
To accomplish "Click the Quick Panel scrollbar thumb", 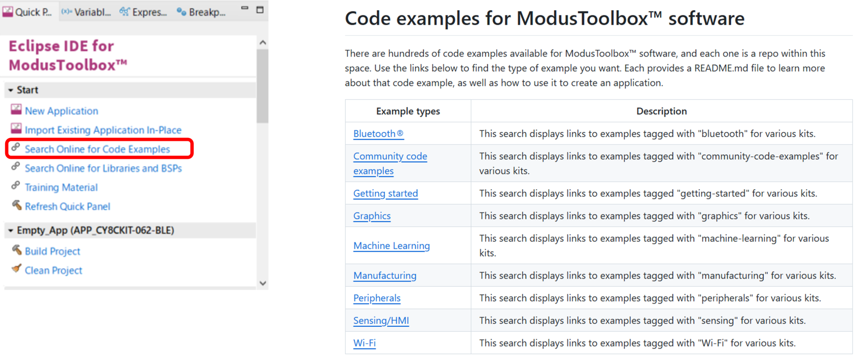I will pyautogui.click(x=263, y=86).
